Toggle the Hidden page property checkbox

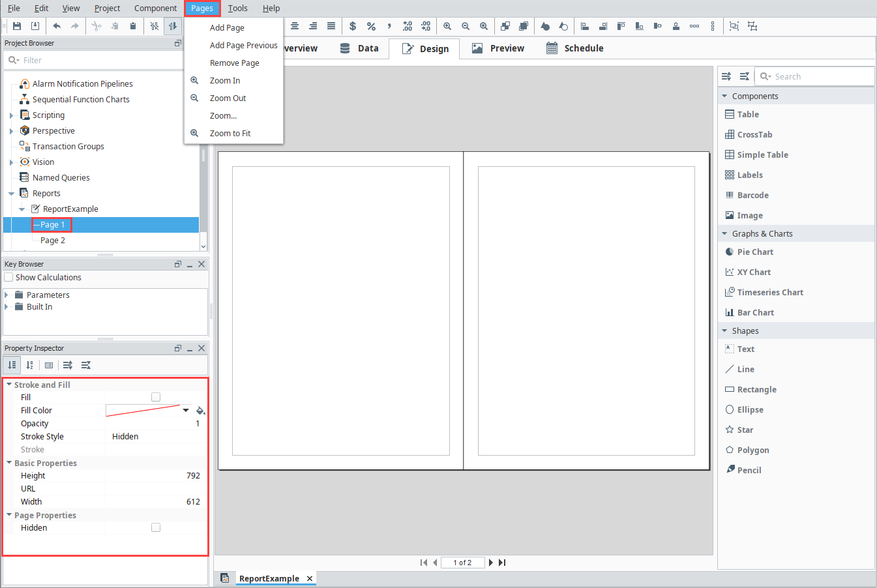click(x=156, y=527)
